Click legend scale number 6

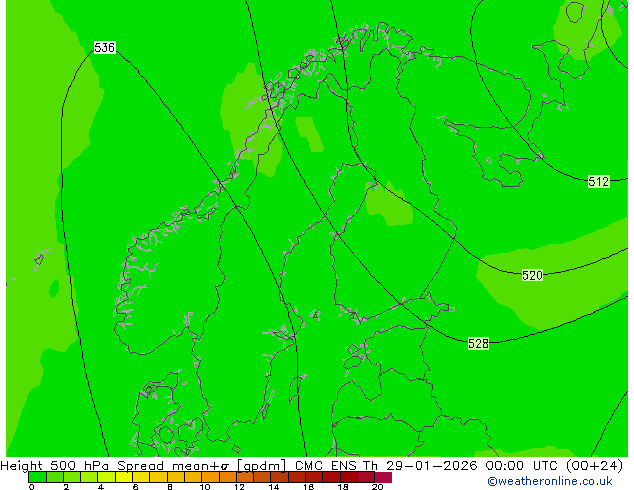(135, 487)
